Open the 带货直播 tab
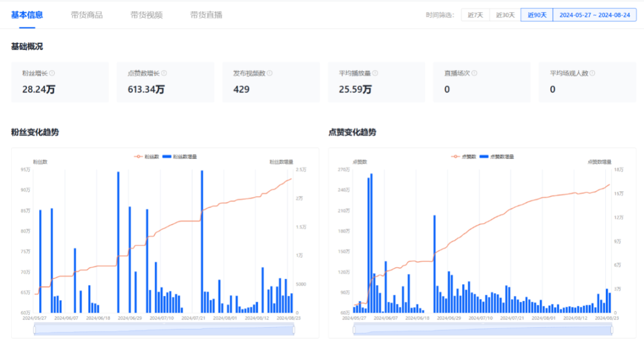644x339 pixels. (206, 15)
